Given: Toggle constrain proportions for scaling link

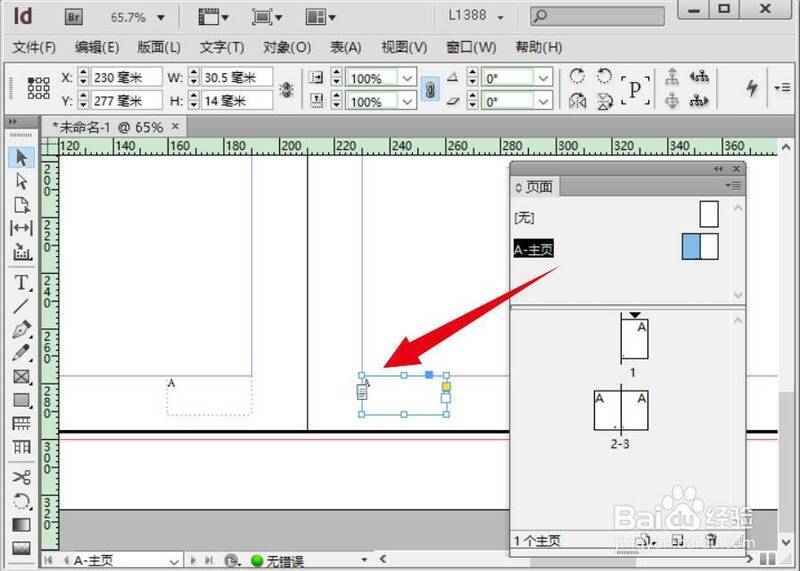Looking at the screenshot, I should [431, 89].
